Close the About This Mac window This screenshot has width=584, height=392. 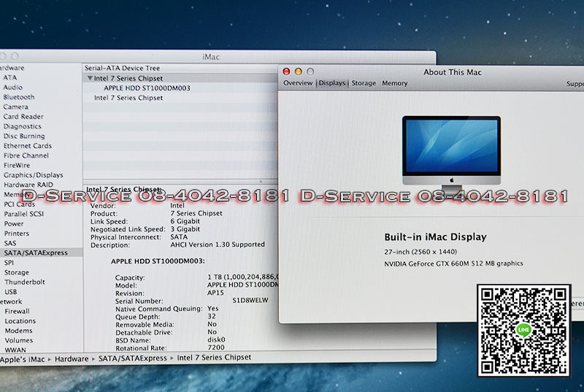(x=286, y=72)
